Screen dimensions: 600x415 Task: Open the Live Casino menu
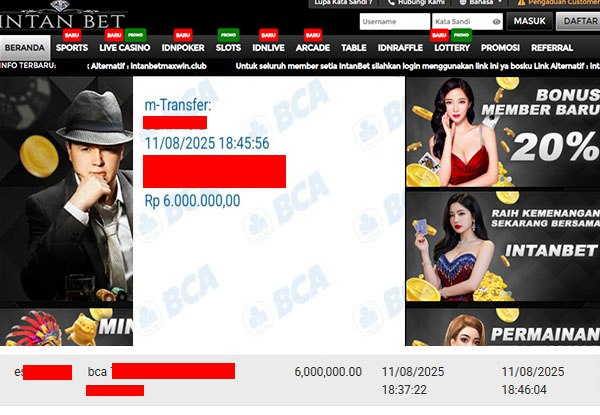(x=125, y=48)
